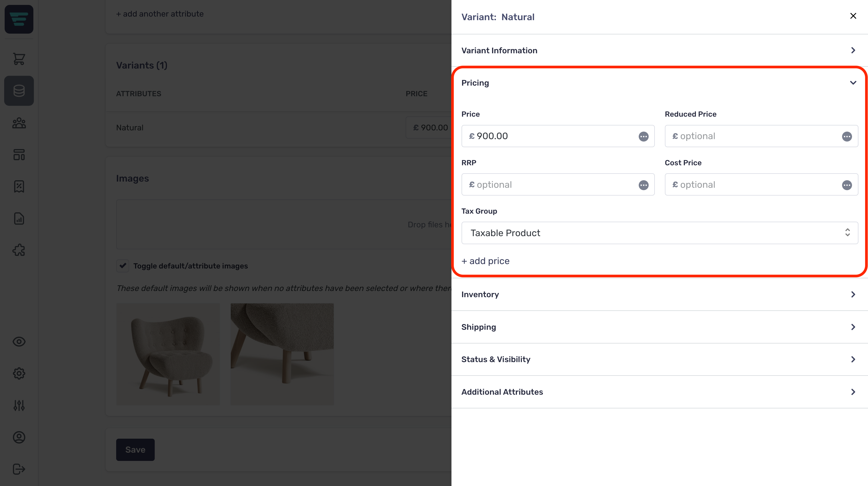This screenshot has width=868, height=486.
Task: Open Reduced Price field options ellipsis
Action: pyautogui.click(x=847, y=136)
